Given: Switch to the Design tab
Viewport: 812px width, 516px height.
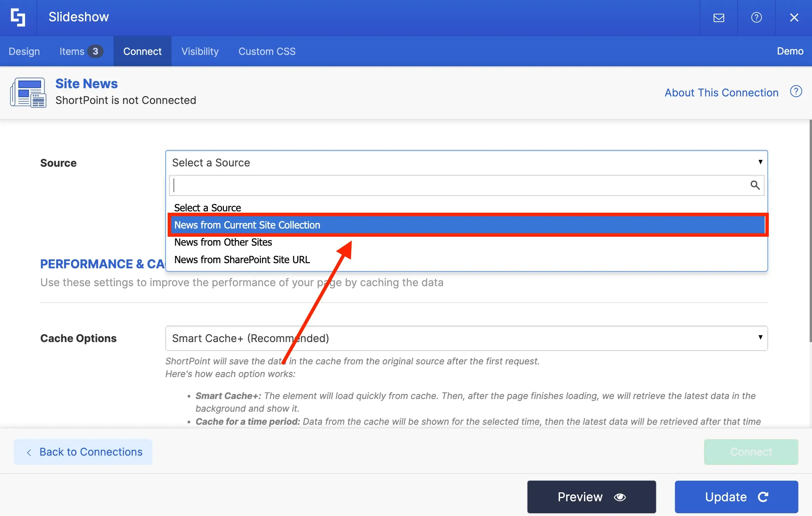Looking at the screenshot, I should pos(24,51).
